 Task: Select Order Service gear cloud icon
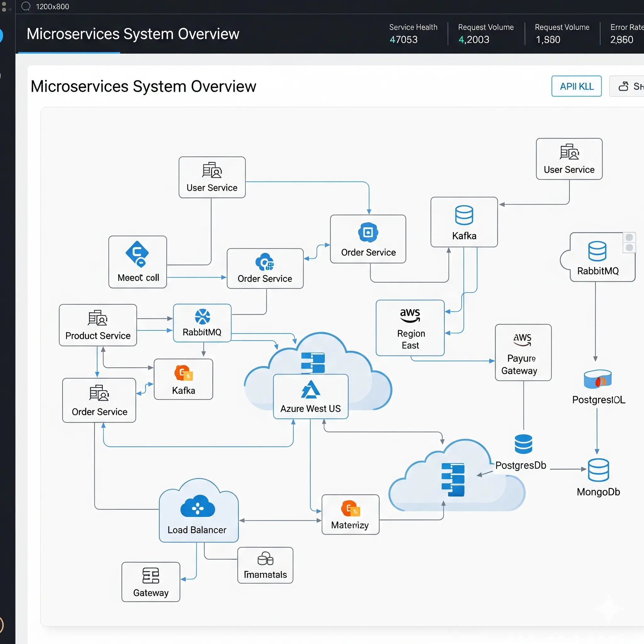pos(265,262)
